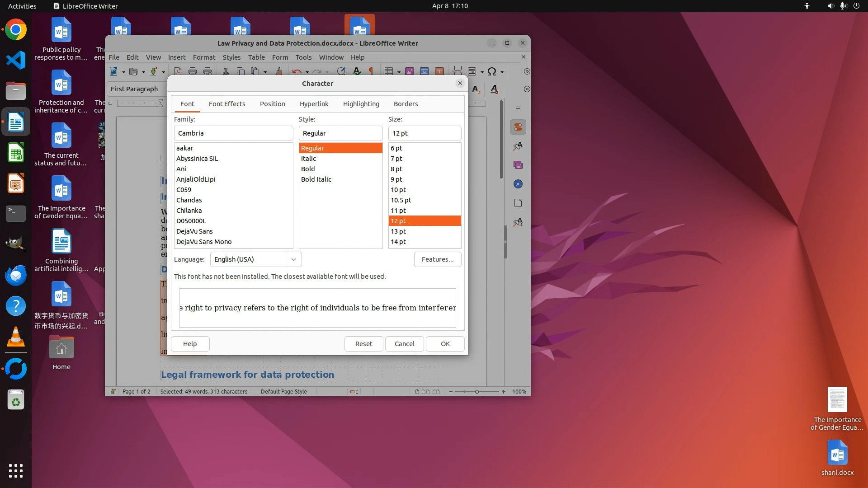
Task: Open Thunderbird from the Ubuntu dock
Action: pos(16,275)
